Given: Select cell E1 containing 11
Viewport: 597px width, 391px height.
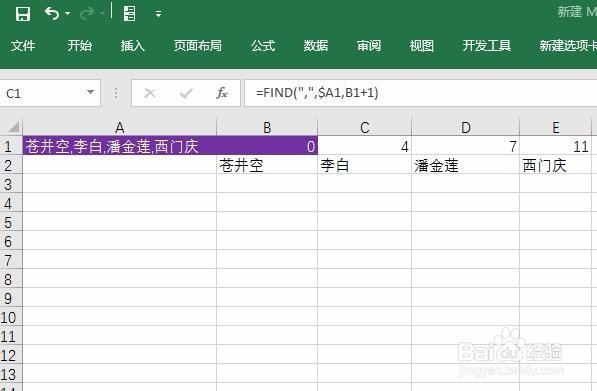Looking at the screenshot, I should (555, 146).
